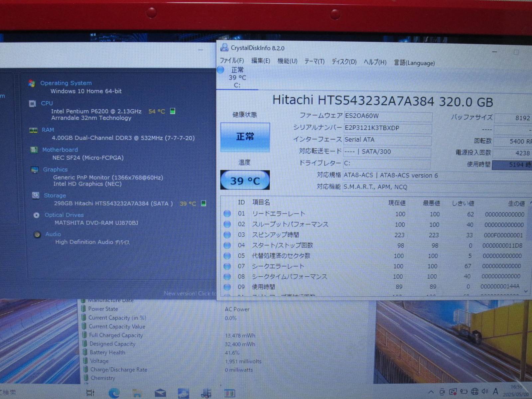Select SMART row 03 スピンアップ時間
This screenshot has height=399, width=532.
coord(374,235)
